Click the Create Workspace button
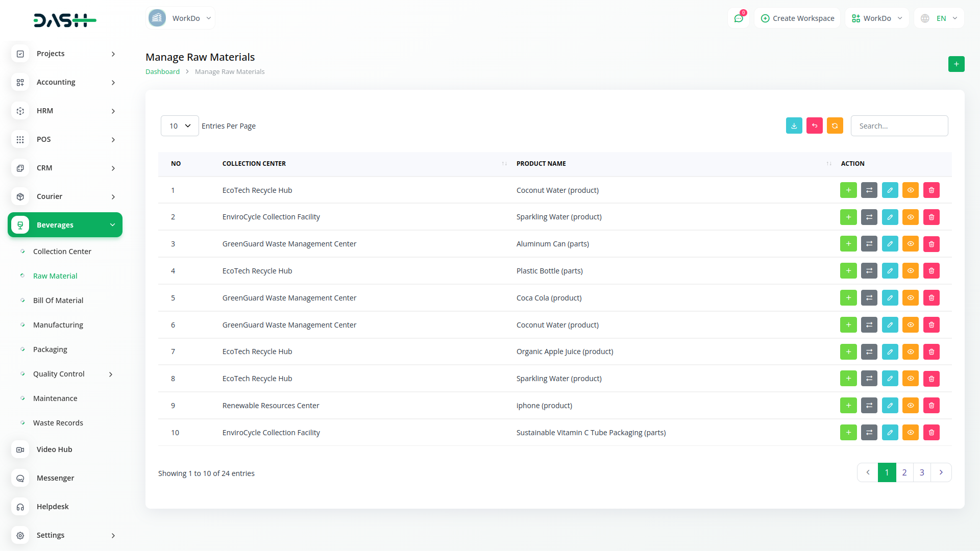The height and width of the screenshot is (551, 980). coord(797,18)
